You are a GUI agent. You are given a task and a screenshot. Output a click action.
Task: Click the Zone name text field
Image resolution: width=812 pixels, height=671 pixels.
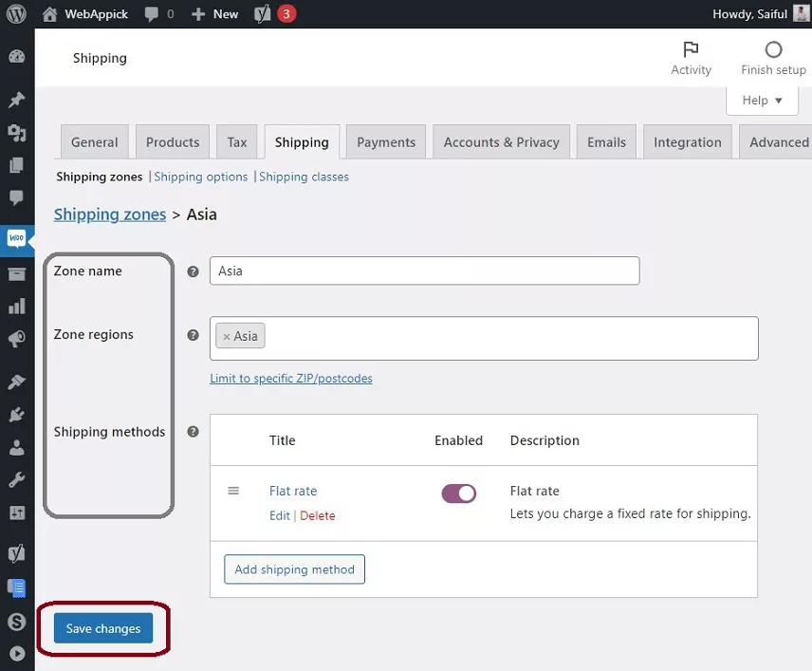pos(425,270)
